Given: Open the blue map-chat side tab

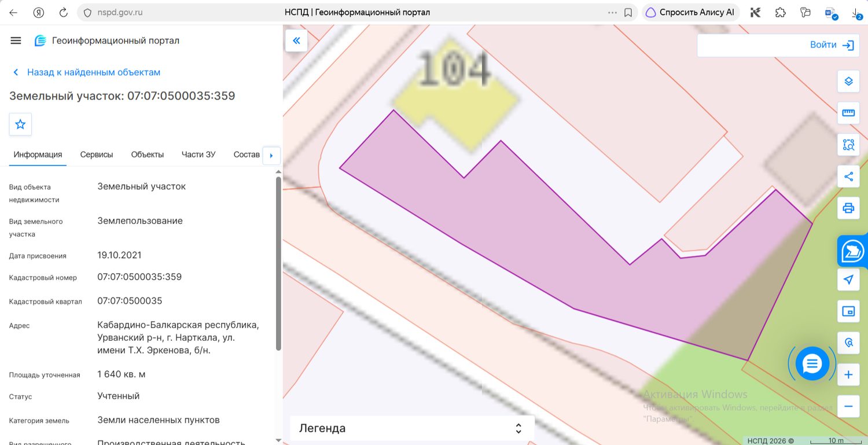Looking at the screenshot, I should point(852,251).
